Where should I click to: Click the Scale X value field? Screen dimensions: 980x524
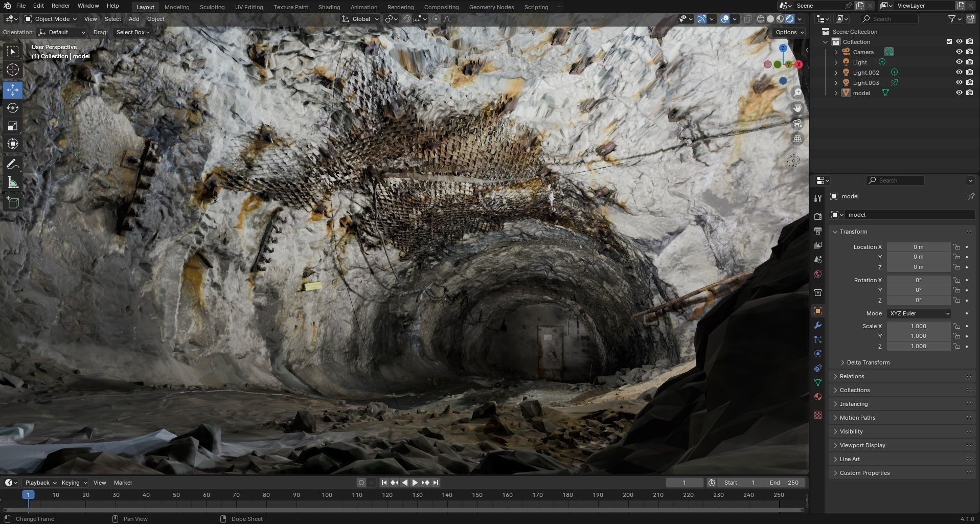[919, 326]
